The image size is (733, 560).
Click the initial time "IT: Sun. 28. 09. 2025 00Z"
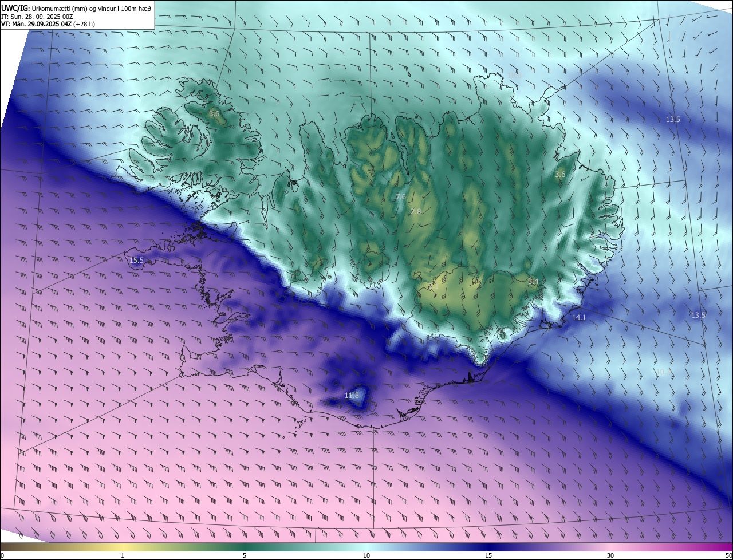tap(37, 16)
